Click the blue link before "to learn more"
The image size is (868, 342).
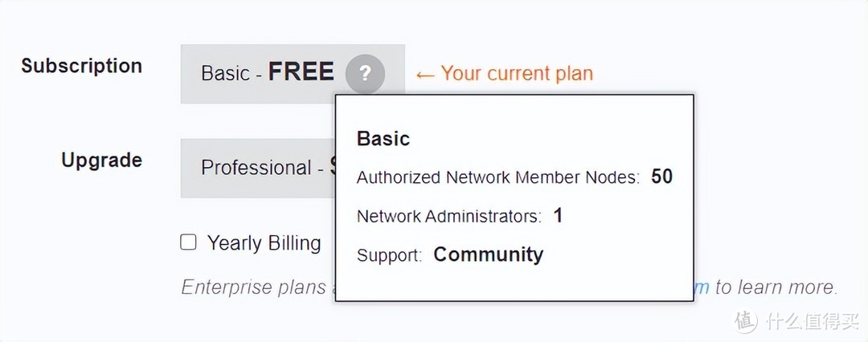[702, 287]
